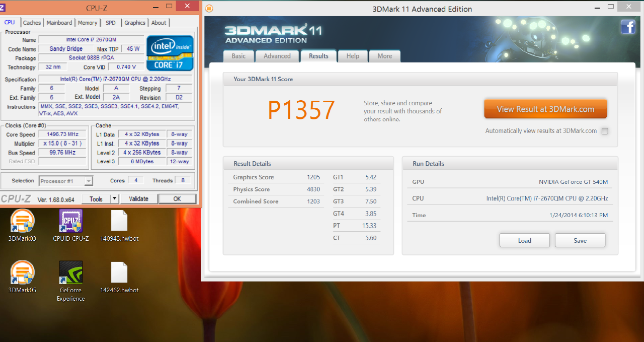Click the Bus Speed 99.76 MHz value

tap(63, 153)
